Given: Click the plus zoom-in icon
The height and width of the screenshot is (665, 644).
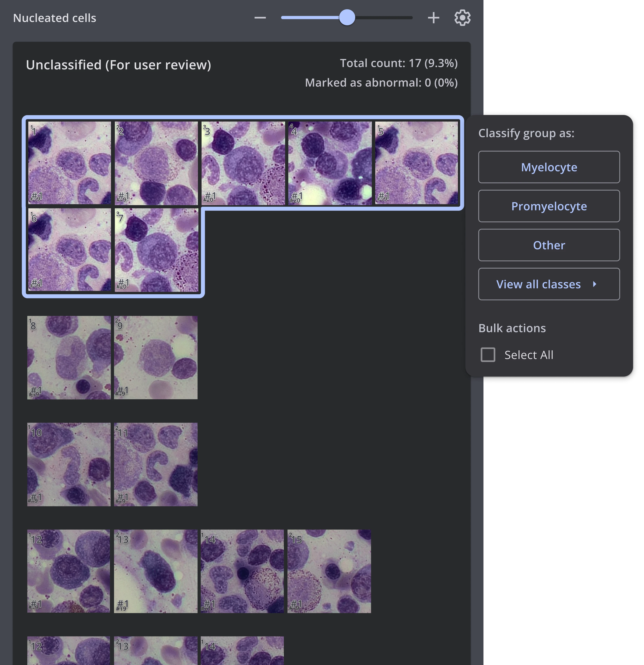Looking at the screenshot, I should pos(433,18).
